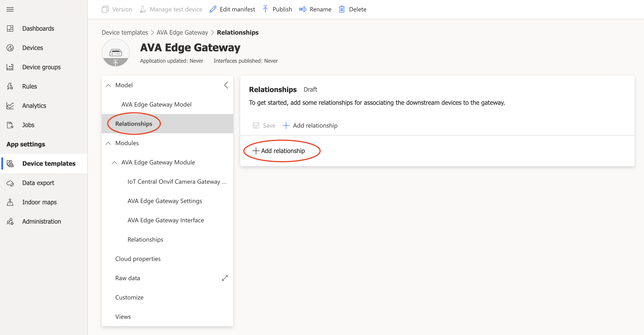The width and height of the screenshot is (644, 335).
Task: Click Publish in the top toolbar
Action: [278, 9]
